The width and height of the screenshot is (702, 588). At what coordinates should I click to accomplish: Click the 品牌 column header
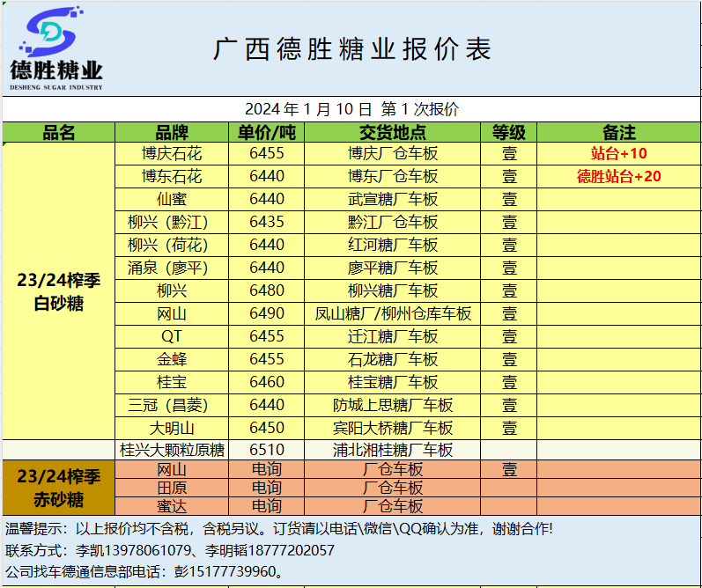pyautogui.click(x=172, y=133)
